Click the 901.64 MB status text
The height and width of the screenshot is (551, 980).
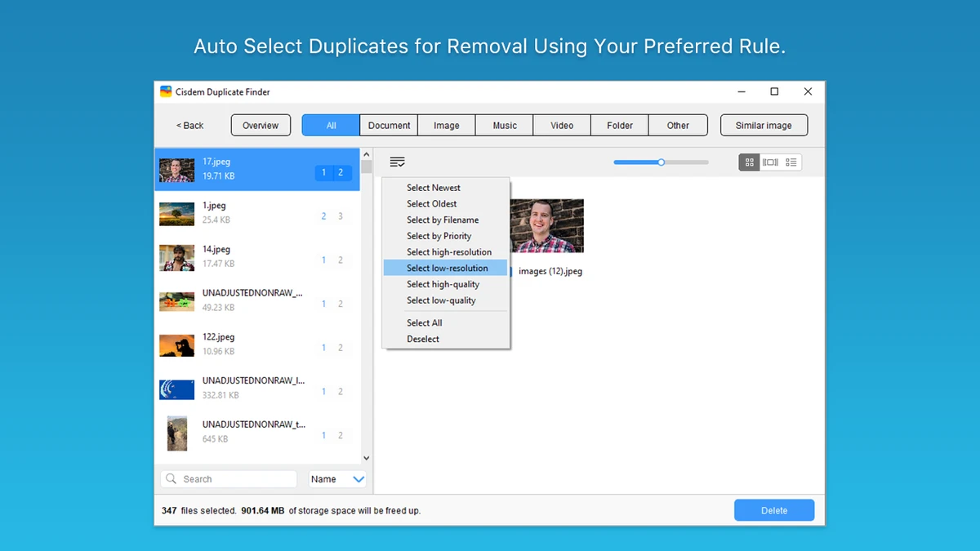[263, 511]
